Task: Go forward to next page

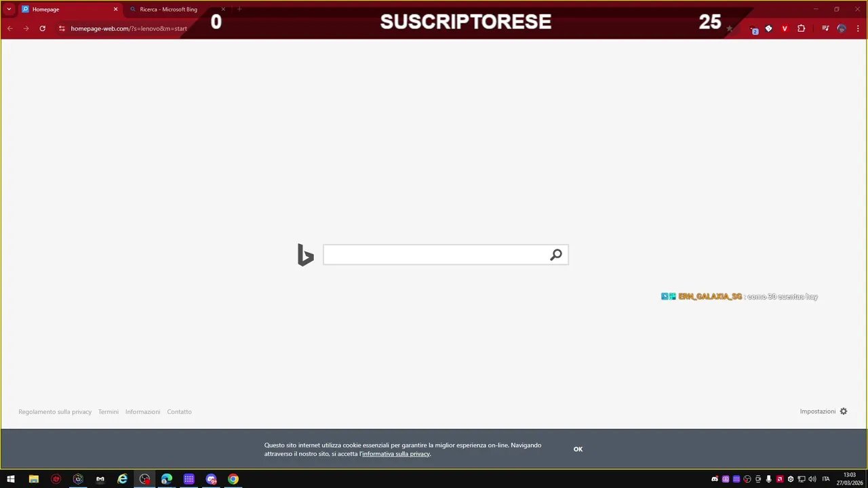Action: 26,28
